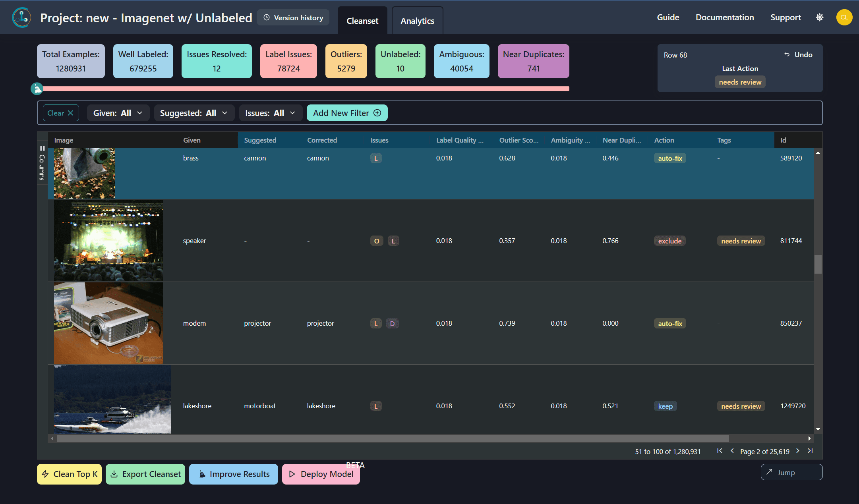The image size is (859, 504).
Task: Click the CL user avatar
Action: (844, 17)
